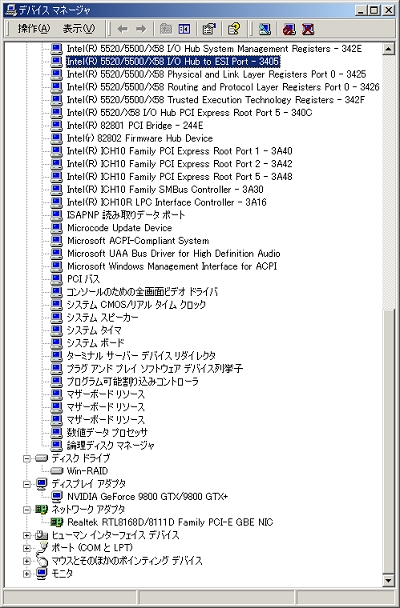This screenshot has height=608, width=400.
Task: Select Trusted Execution Technology Registers entry
Action: pos(216,100)
